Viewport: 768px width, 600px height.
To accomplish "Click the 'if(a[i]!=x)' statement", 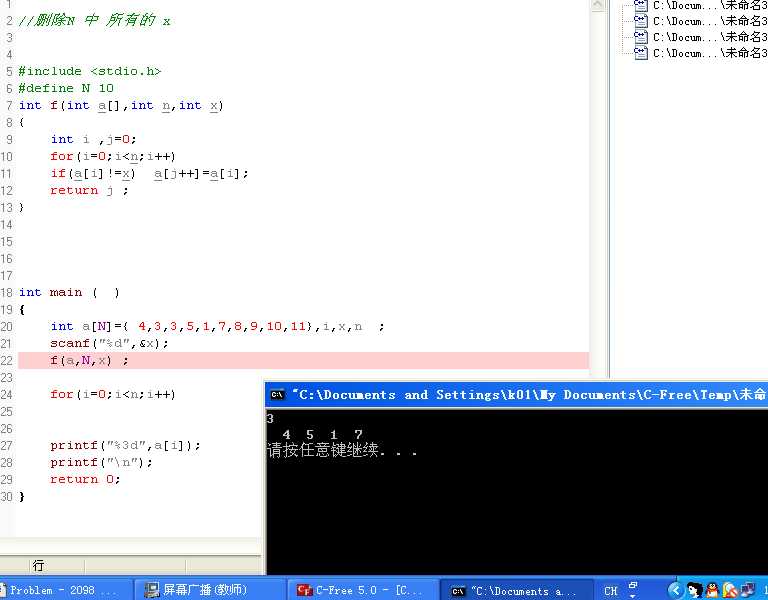I will tap(149, 173).
